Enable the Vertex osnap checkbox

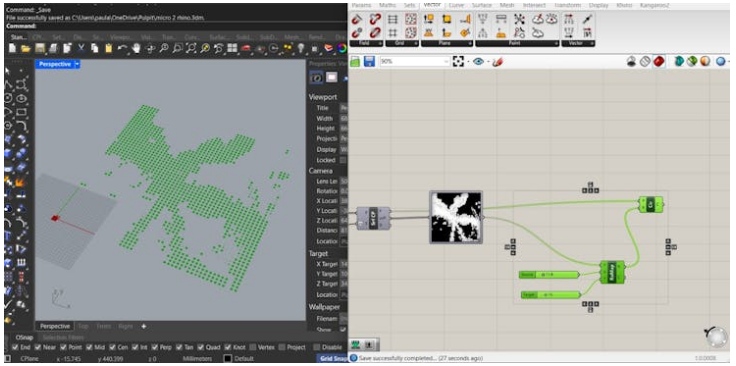(x=253, y=348)
